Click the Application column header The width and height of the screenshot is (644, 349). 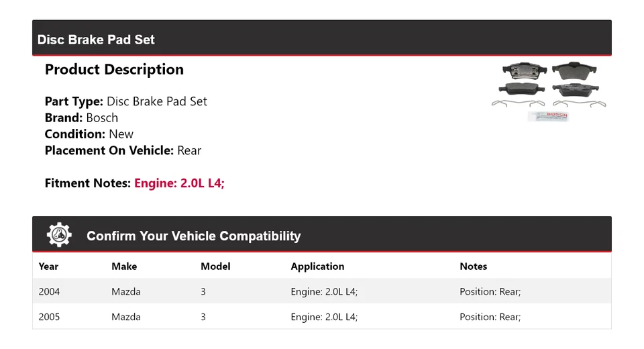[x=317, y=266]
